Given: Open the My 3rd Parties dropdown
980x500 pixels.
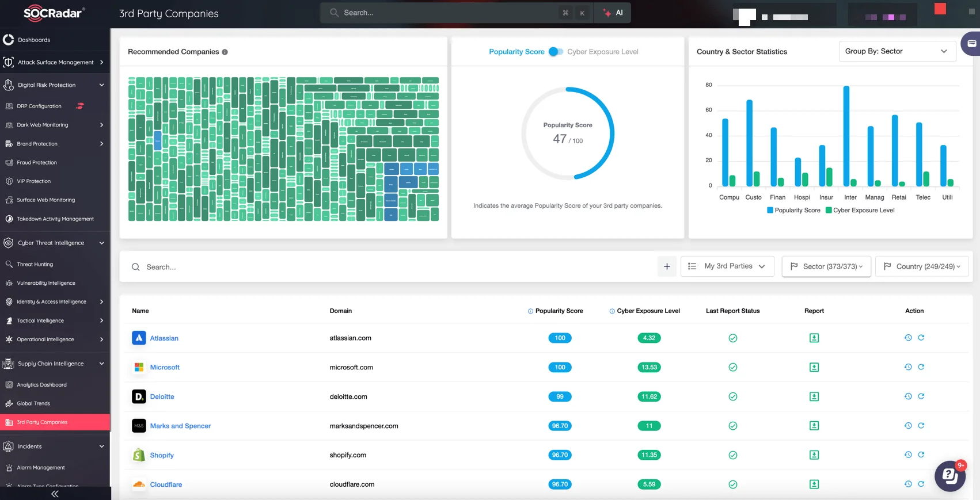Looking at the screenshot, I should [727, 266].
